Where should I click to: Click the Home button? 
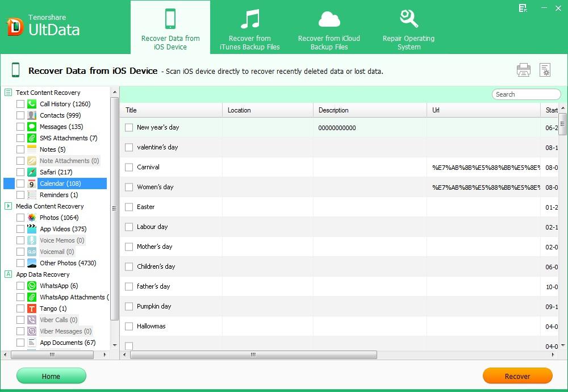[51, 376]
